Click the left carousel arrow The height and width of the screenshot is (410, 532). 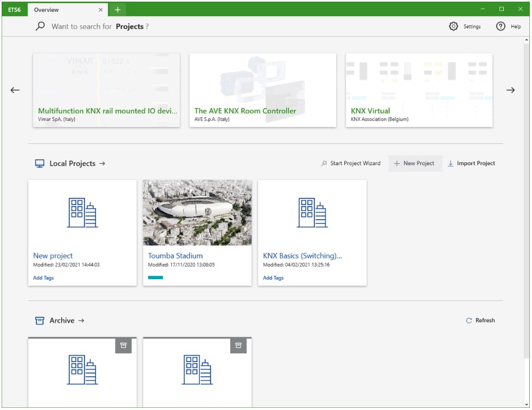coord(15,91)
